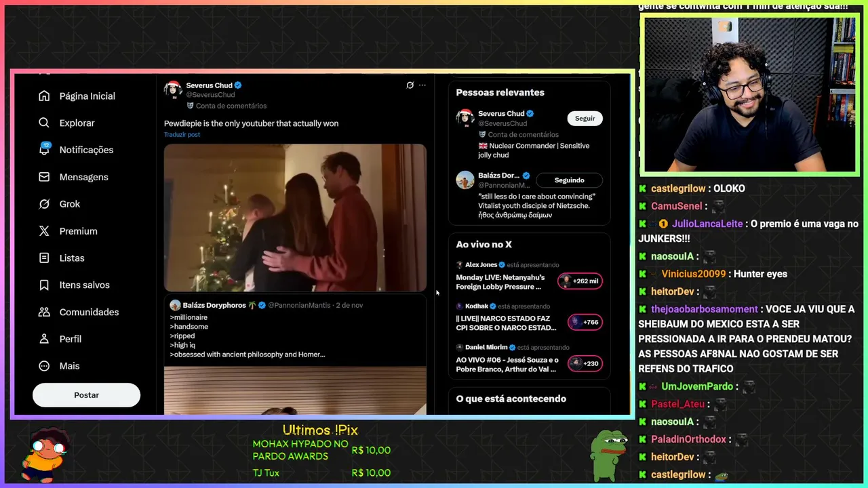The width and height of the screenshot is (868, 488).
Task: Click Seguindo button for Balázs Dor...
Action: (569, 180)
